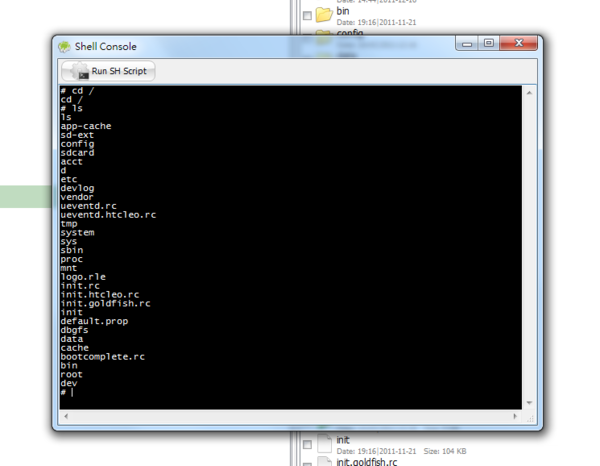Click the '# cd /' command line in console
The image size is (600, 466).
[77, 91]
